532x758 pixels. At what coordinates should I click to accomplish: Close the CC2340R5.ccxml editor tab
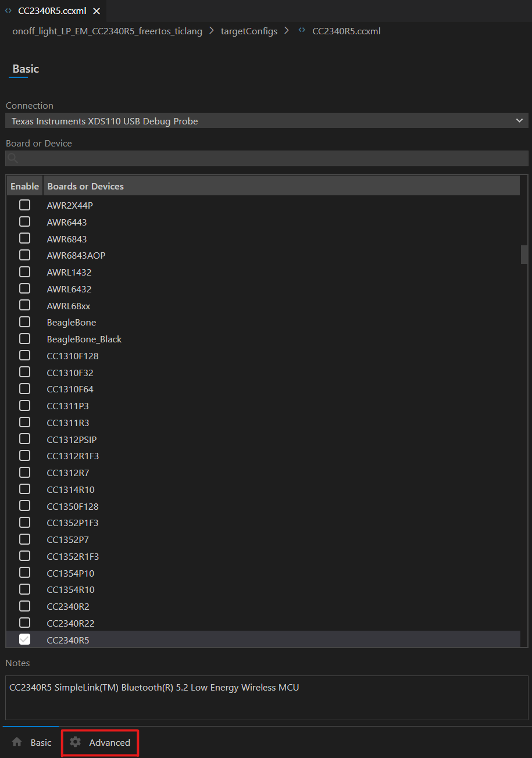click(97, 11)
